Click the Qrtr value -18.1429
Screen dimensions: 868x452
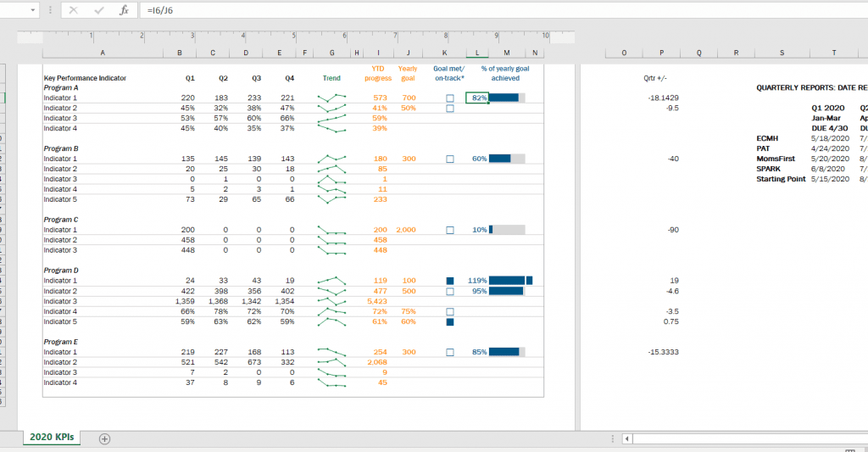tap(663, 98)
